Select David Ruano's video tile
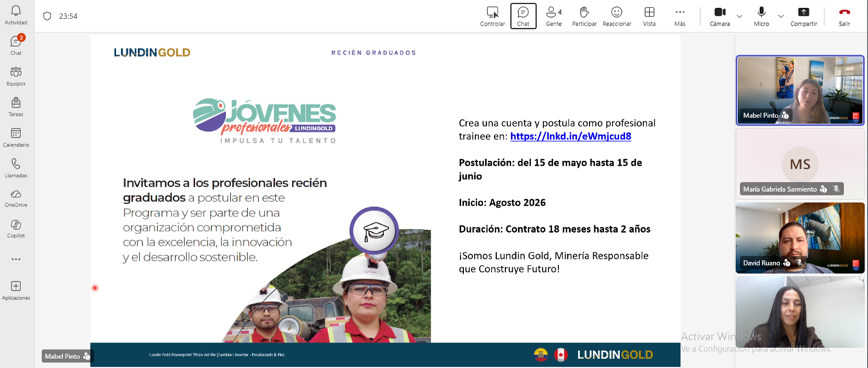This screenshot has width=868, height=368. (800, 237)
